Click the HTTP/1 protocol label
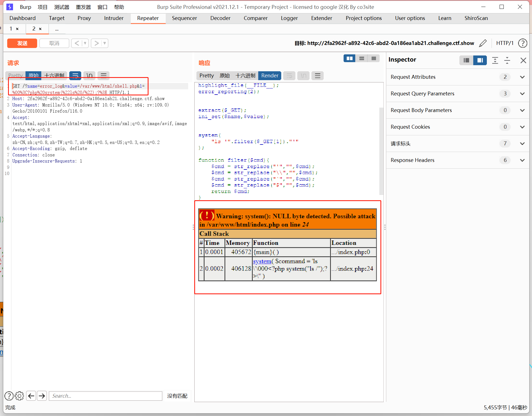This screenshot has width=532, height=416. coord(505,43)
